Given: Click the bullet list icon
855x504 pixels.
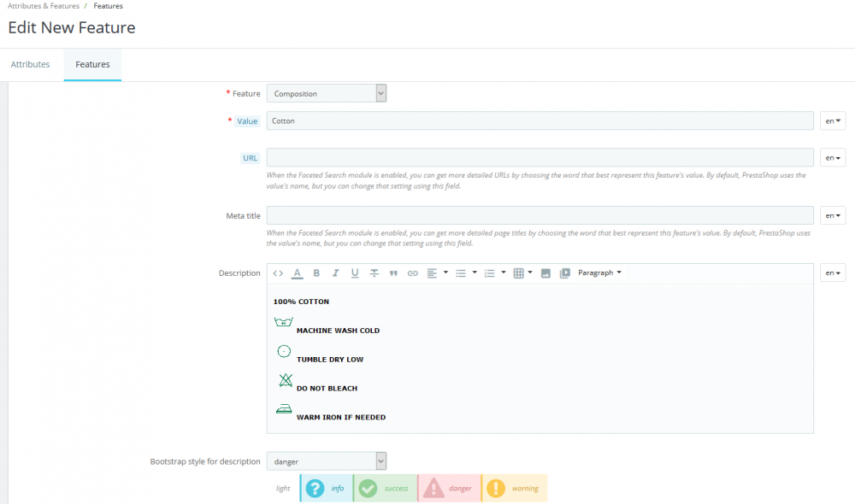Looking at the screenshot, I should click(461, 273).
